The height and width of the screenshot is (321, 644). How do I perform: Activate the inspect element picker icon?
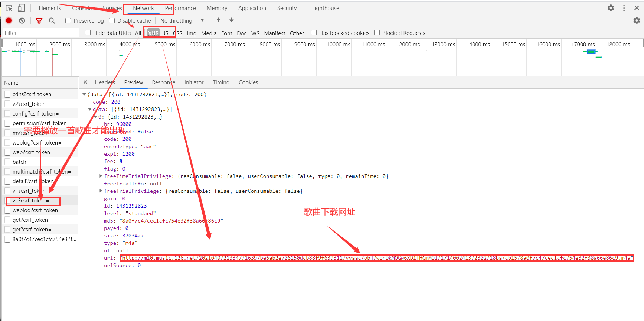[9, 8]
